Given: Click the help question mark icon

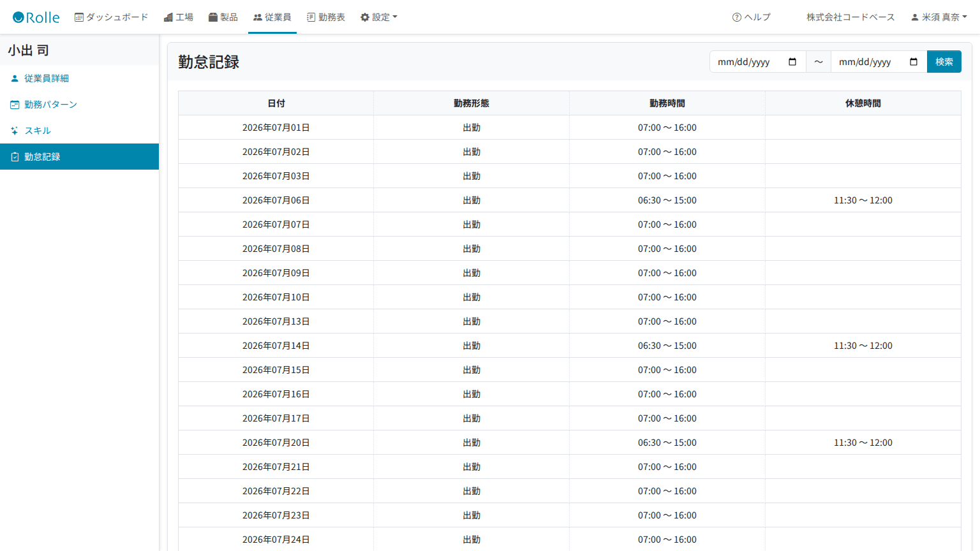Looking at the screenshot, I should 737,17.
